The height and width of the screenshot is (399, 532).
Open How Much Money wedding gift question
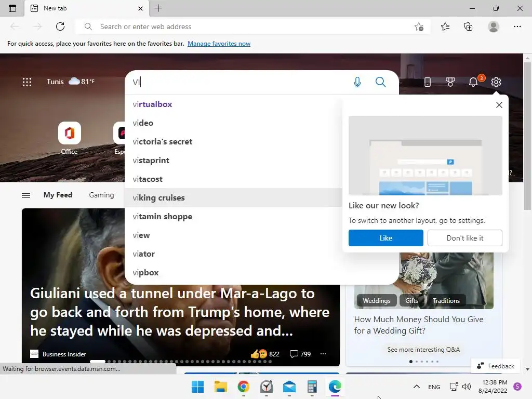coord(419,325)
